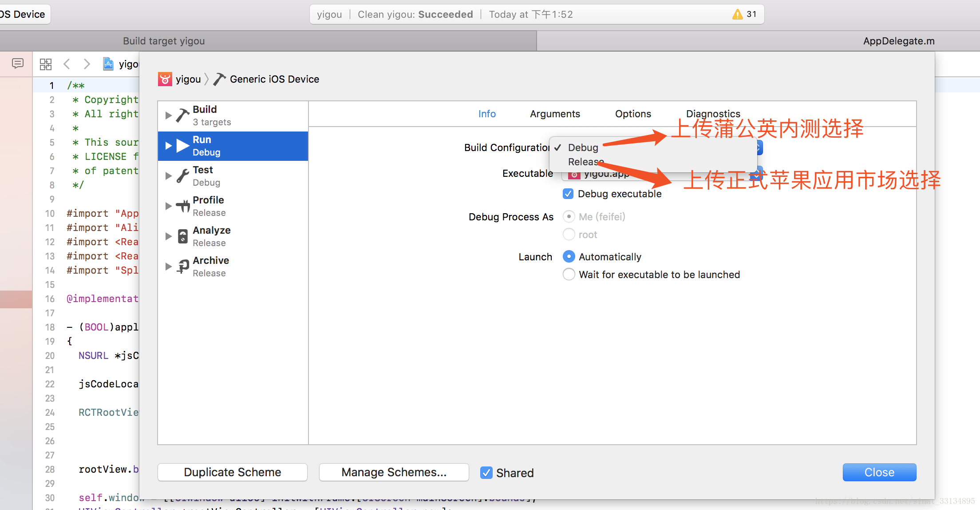Select Wait for executable to be launched

(569, 275)
